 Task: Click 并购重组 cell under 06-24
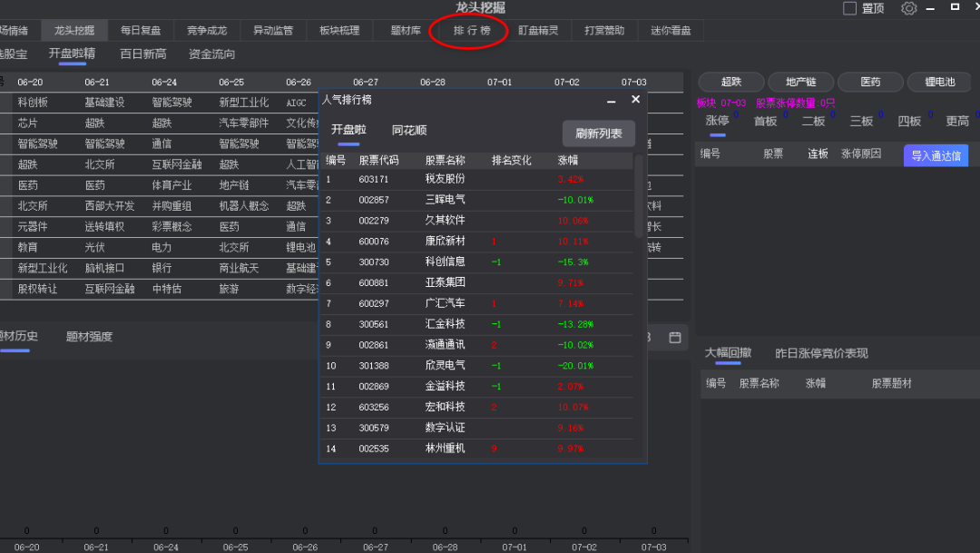point(171,206)
